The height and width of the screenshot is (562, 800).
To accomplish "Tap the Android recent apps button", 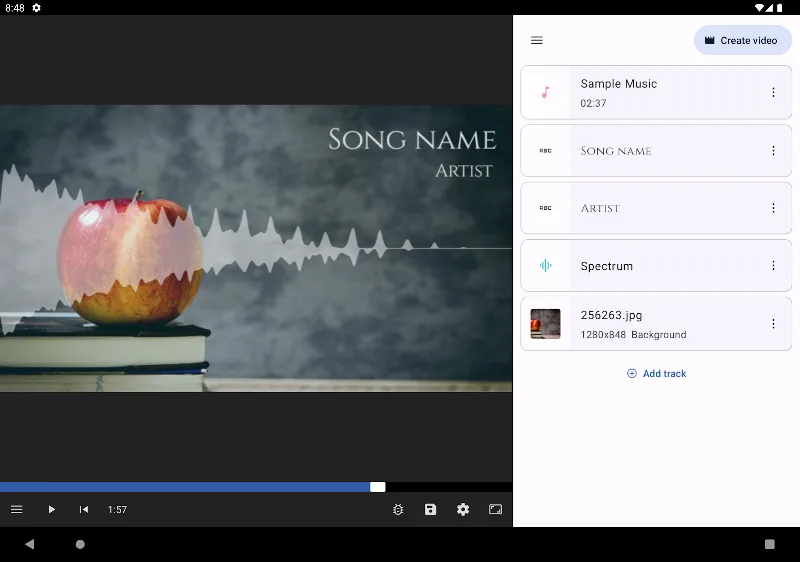I will click(769, 544).
